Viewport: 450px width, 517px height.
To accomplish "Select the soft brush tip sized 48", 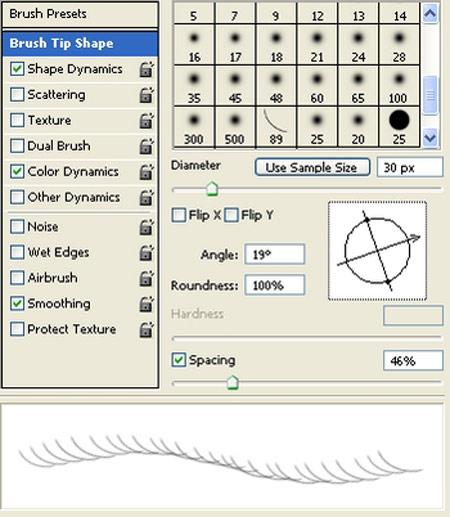I will click(x=276, y=86).
